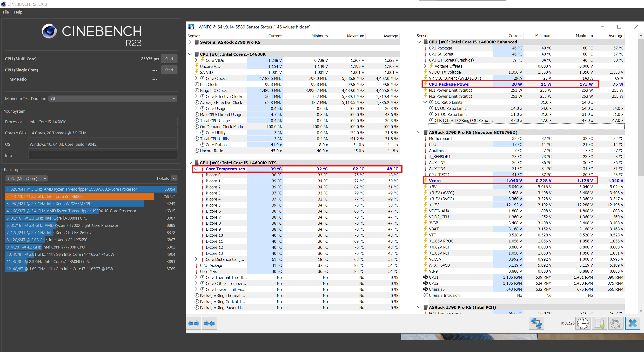Click the Vcore lightning bolt icon
The width and height of the screenshot is (644, 352).
pos(425,180)
